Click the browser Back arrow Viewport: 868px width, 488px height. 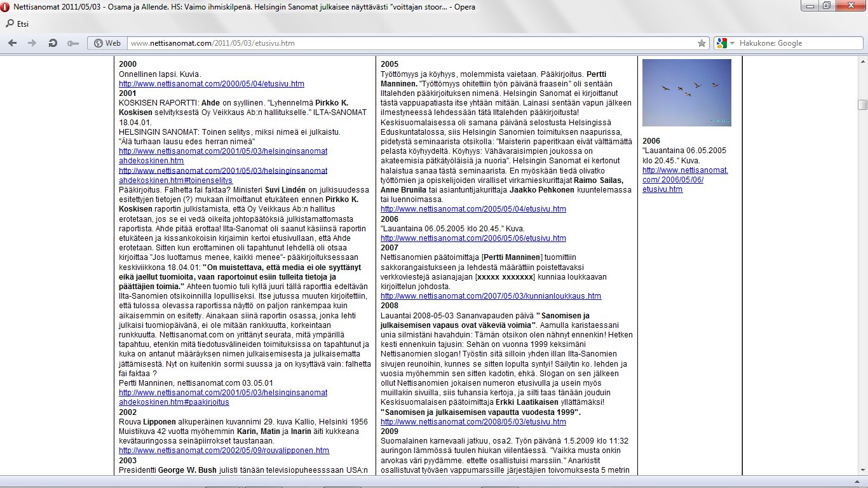tap(12, 43)
